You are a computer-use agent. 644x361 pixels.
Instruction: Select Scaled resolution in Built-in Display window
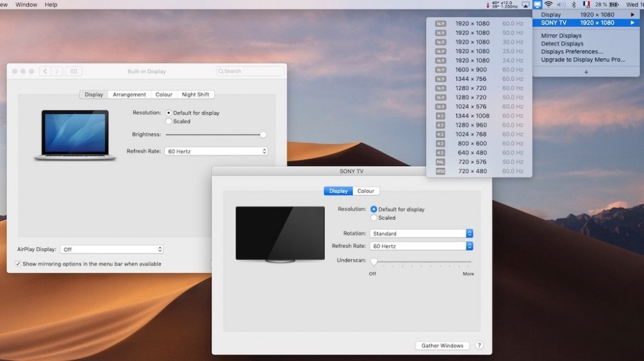169,121
